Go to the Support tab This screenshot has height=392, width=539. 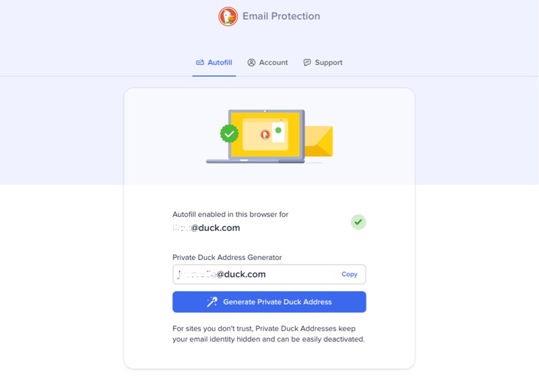323,63
